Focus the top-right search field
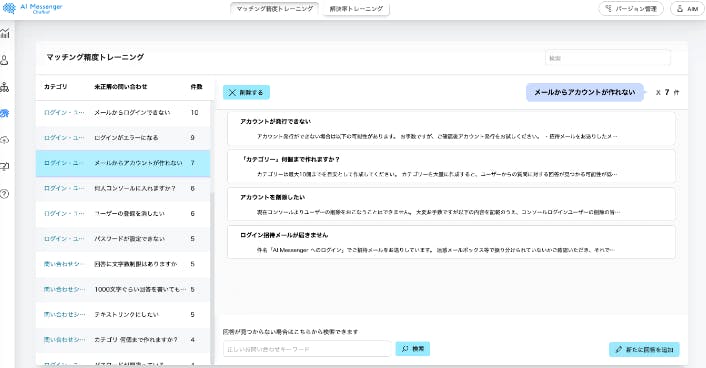Screen dimensions: 706x368 pyautogui.click(x=607, y=58)
